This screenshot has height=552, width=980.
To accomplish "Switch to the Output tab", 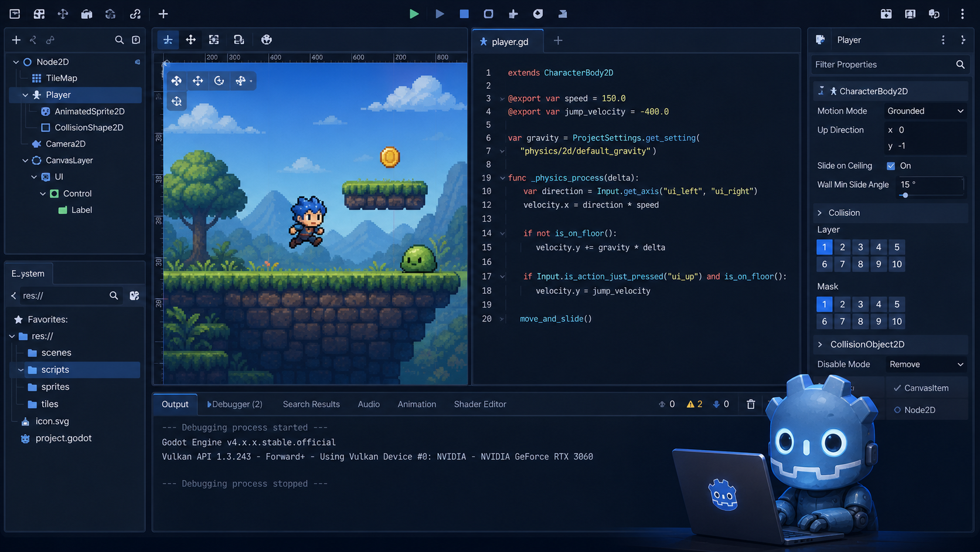I will pos(175,404).
